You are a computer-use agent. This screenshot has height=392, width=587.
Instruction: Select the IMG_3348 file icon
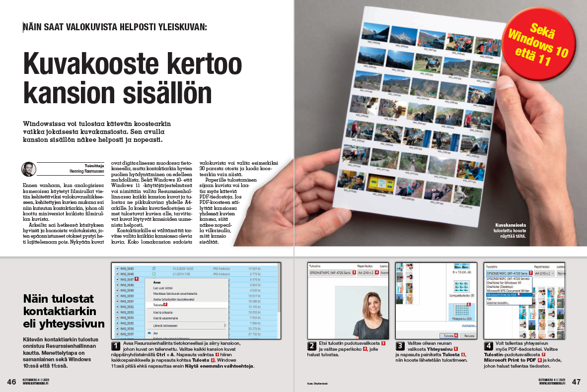pos(117,285)
